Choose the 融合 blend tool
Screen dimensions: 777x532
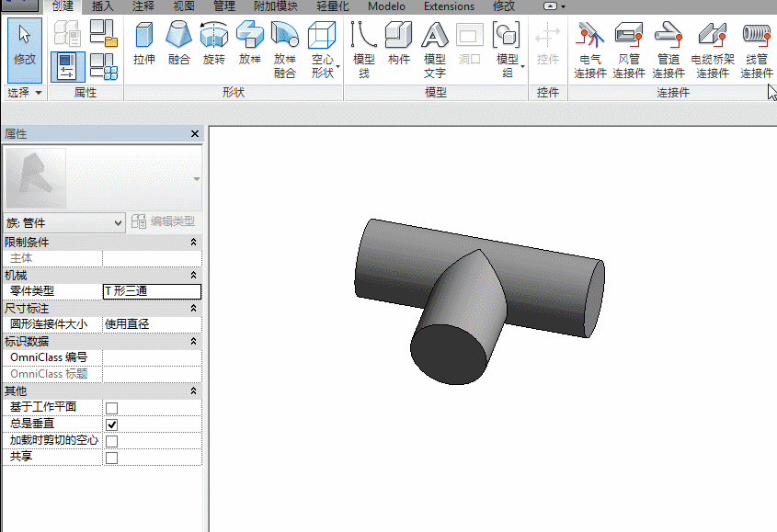click(179, 43)
